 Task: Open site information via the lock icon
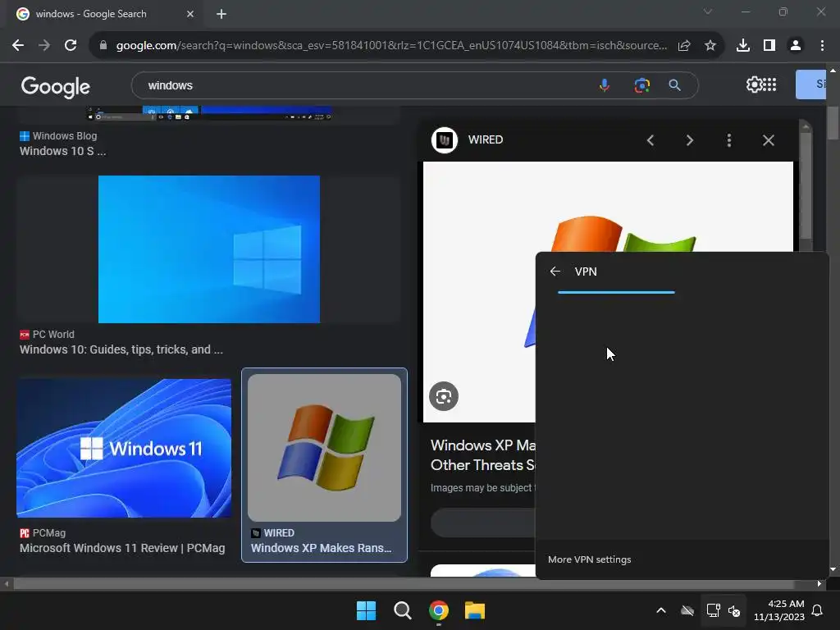pos(103,46)
